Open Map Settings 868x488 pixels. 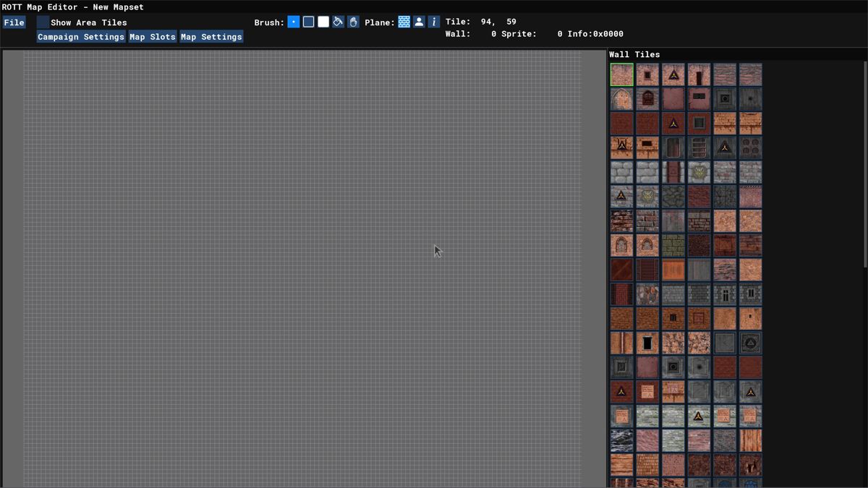(x=211, y=36)
